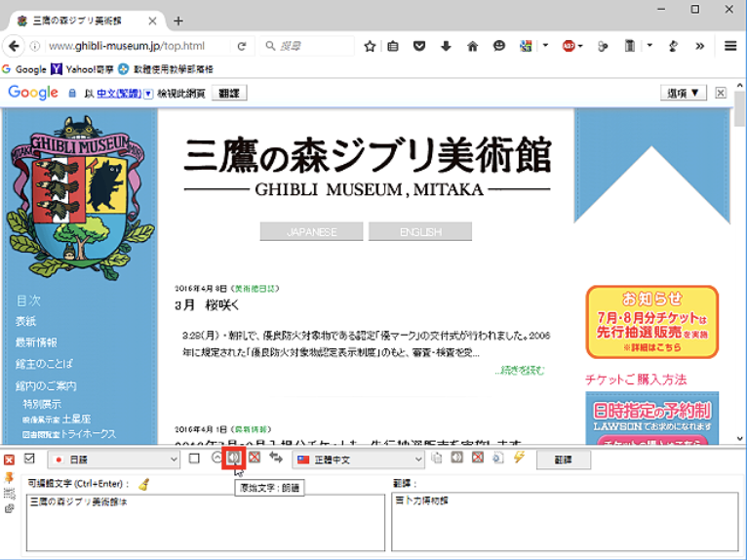Open the toolbar overflow chevron

[699, 46]
